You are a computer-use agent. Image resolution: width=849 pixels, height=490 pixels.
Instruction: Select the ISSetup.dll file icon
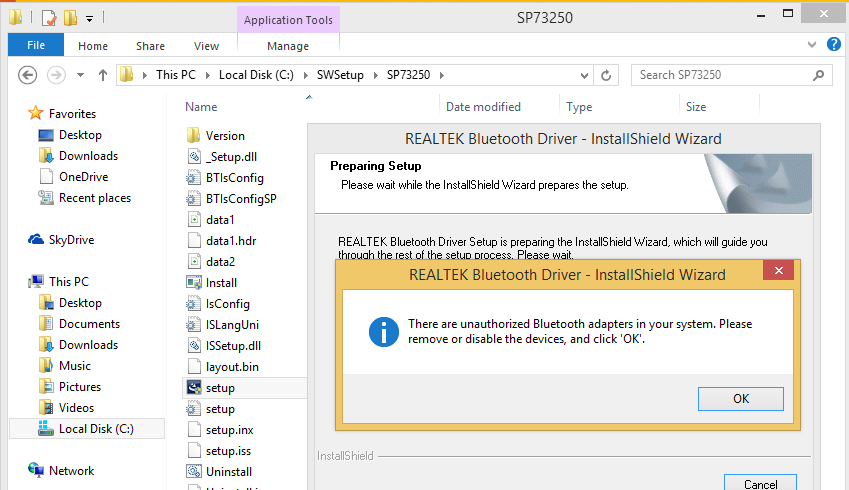pyautogui.click(x=193, y=345)
